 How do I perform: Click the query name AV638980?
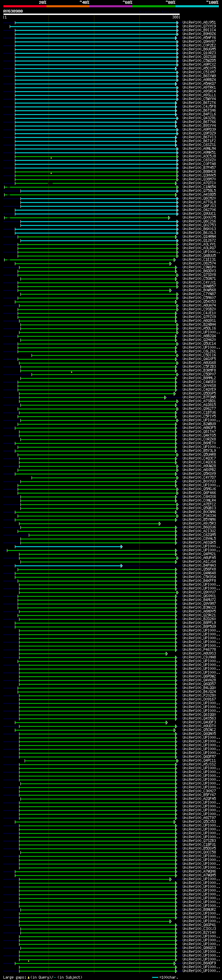(13, 11)
